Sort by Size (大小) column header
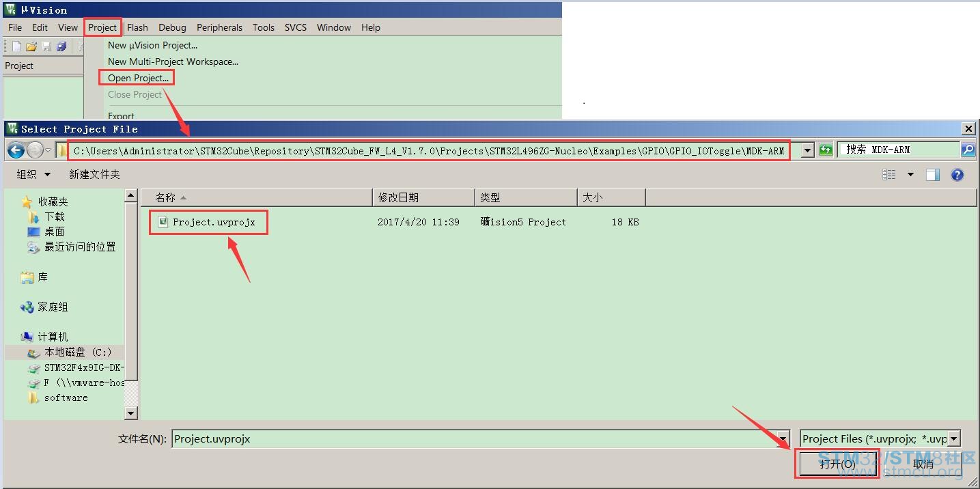The width and height of the screenshot is (980, 489). click(x=611, y=197)
